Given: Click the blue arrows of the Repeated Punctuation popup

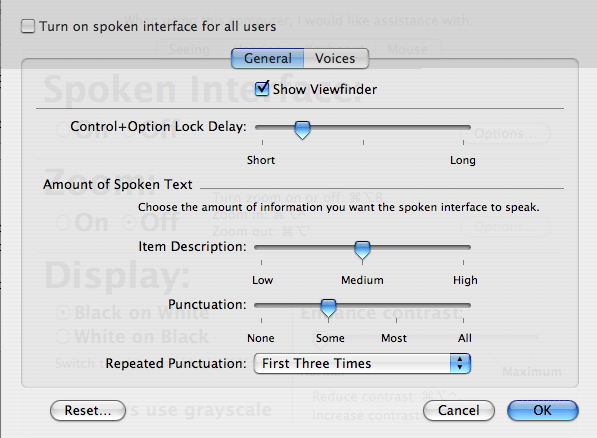Looking at the screenshot, I should [x=460, y=363].
